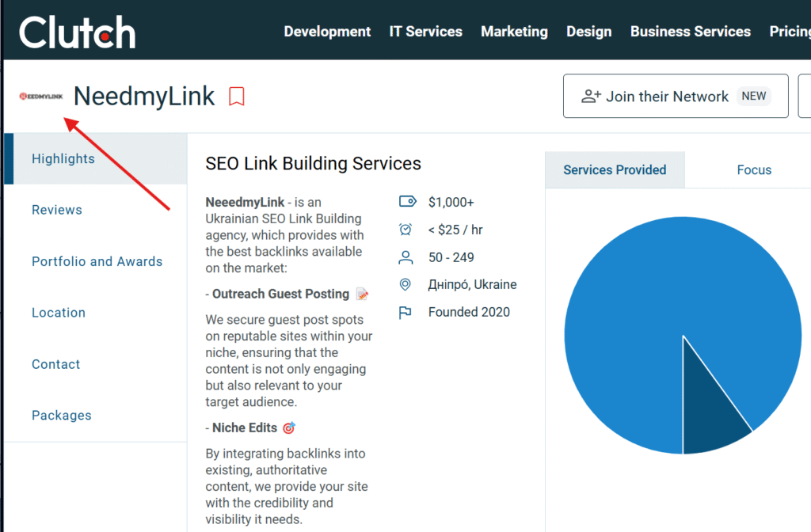Click the employees count person icon
This screenshot has height=532, width=811.
pyautogui.click(x=406, y=257)
